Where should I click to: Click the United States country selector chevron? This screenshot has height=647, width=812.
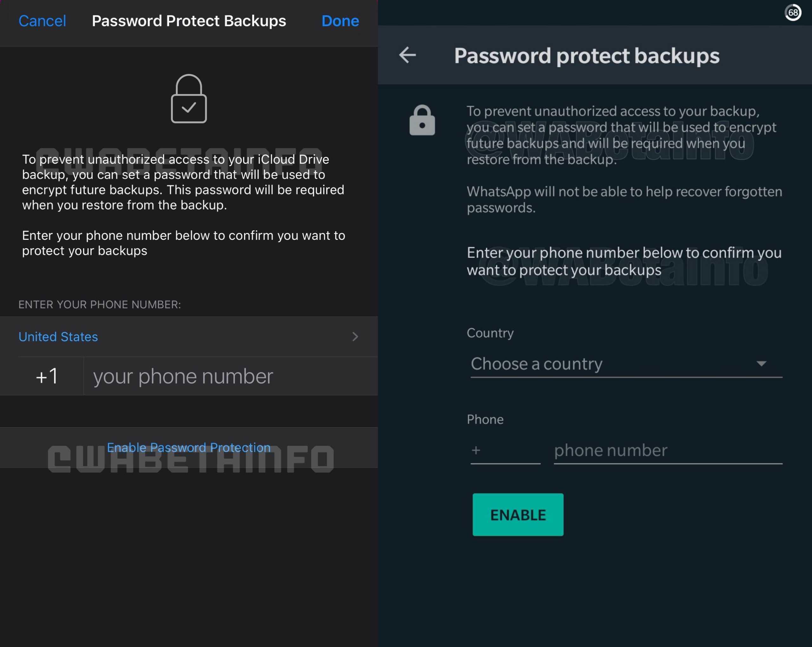355,337
